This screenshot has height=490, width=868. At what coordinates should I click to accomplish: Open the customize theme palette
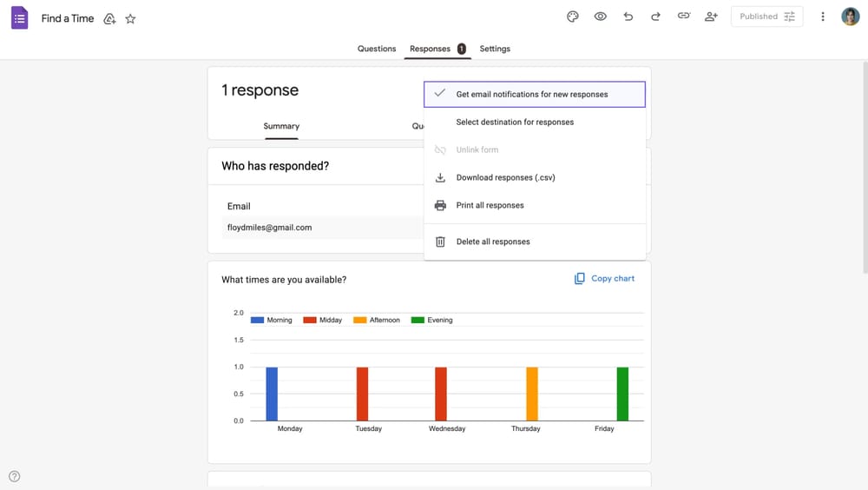(572, 17)
